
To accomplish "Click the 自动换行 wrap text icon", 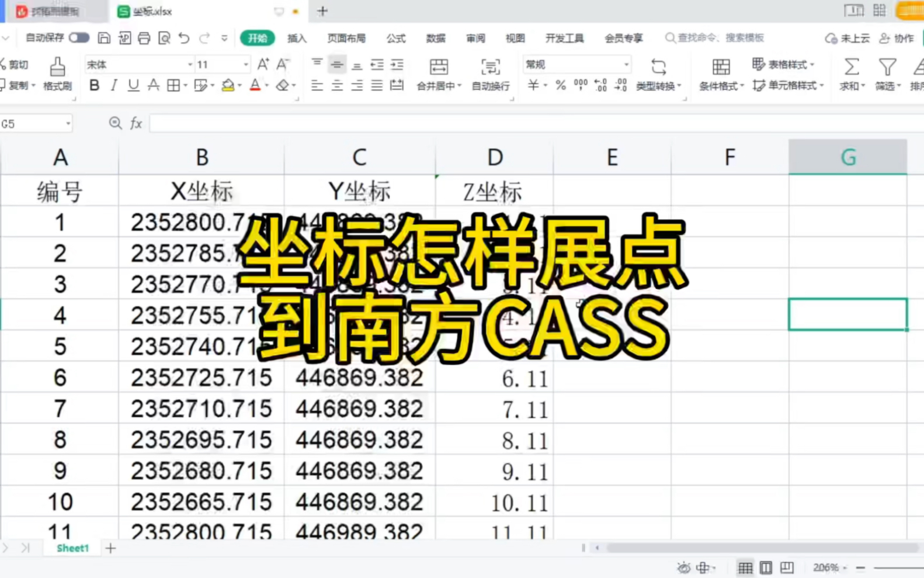I will pos(491,67).
